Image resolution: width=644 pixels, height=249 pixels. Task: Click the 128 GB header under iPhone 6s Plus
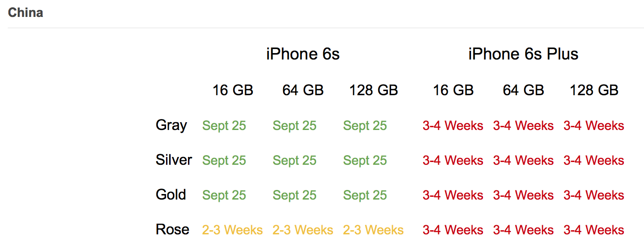click(594, 90)
